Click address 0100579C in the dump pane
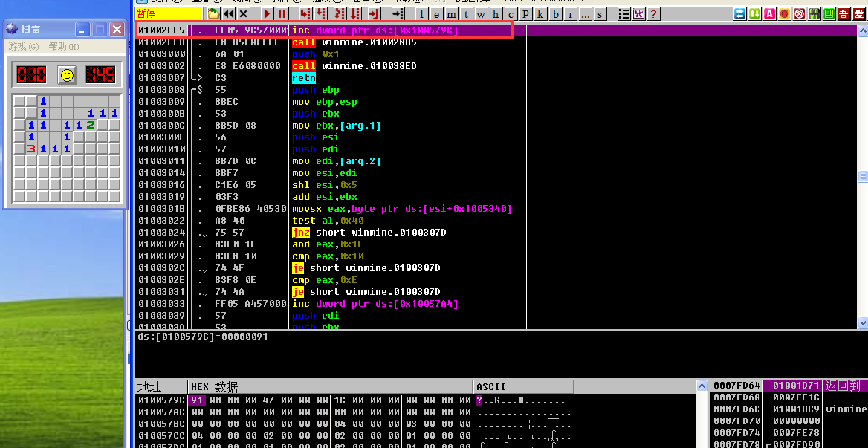 [162, 400]
